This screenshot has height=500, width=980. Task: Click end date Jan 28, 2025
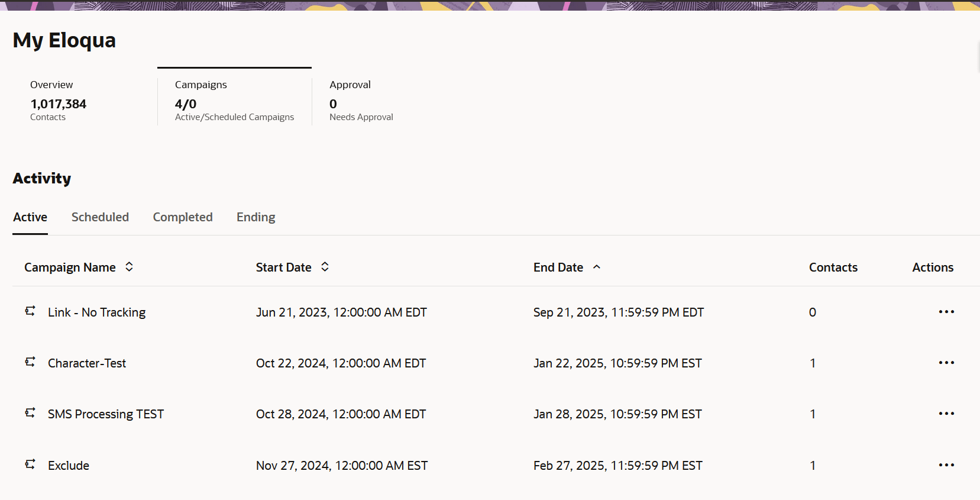[x=617, y=414]
